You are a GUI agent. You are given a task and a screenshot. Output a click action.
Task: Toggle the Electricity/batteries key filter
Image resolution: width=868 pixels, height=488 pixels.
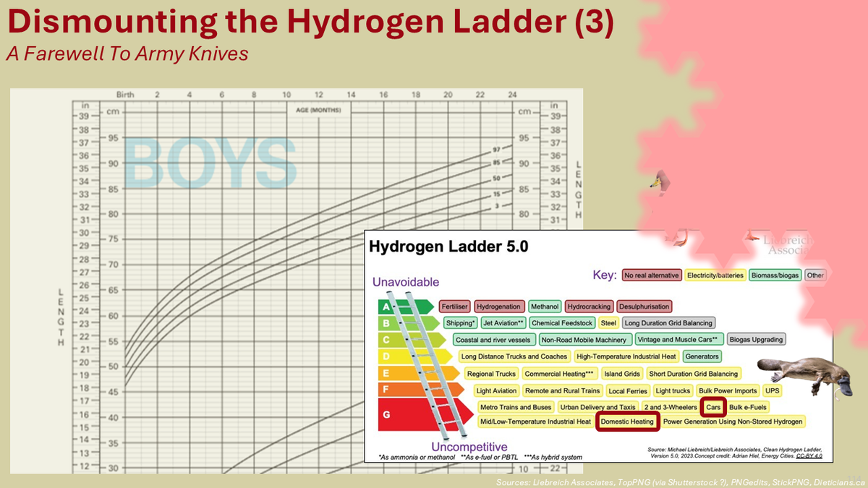point(715,275)
